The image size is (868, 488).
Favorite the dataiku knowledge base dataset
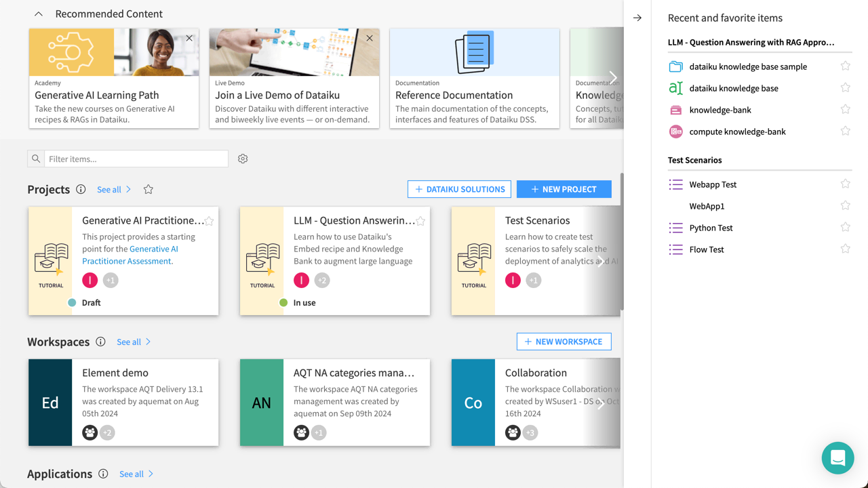tap(845, 87)
